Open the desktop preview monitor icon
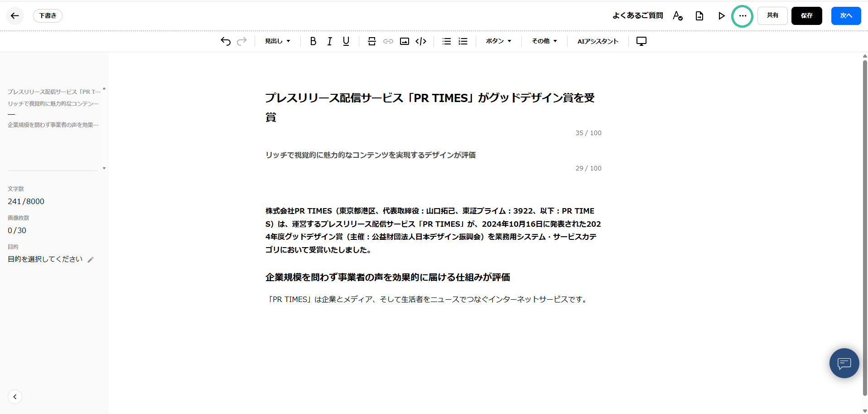This screenshot has width=868, height=414. (641, 41)
